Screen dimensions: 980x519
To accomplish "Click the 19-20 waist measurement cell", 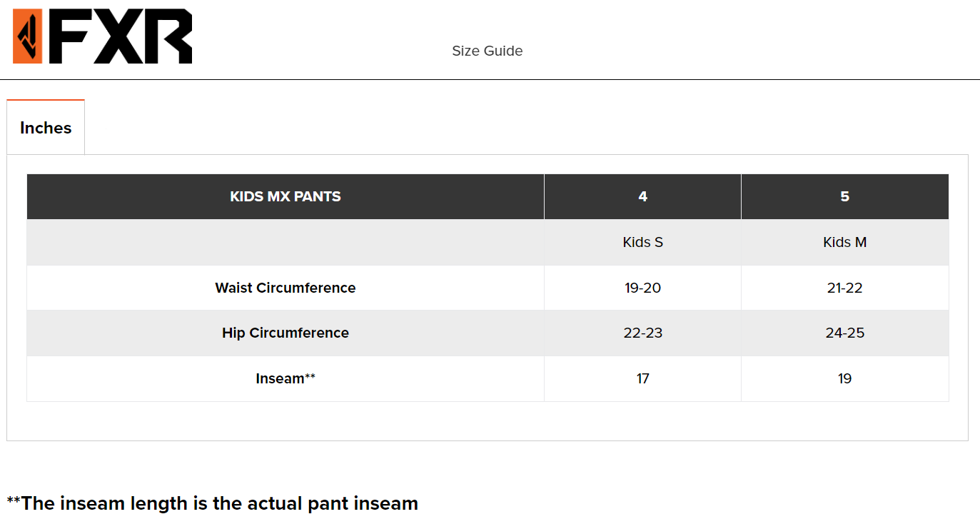I will (x=642, y=288).
